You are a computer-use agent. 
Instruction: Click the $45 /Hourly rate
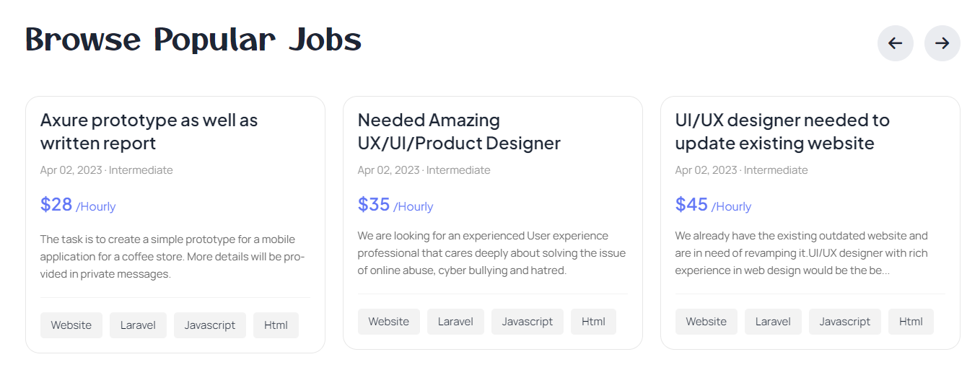tap(713, 206)
